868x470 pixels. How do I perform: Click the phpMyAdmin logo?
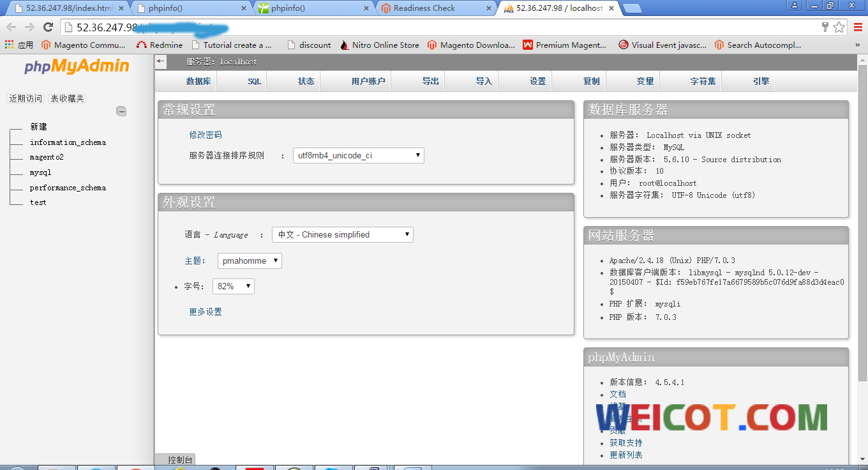click(x=77, y=66)
